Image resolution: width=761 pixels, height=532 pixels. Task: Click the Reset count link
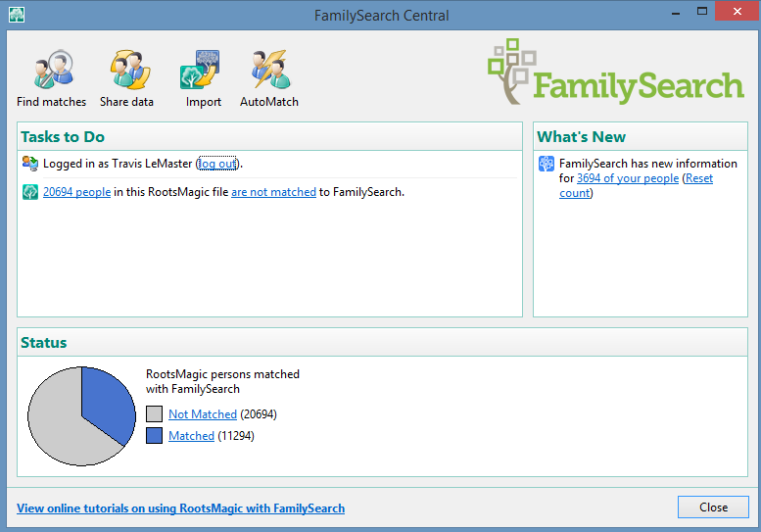pos(637,185)
